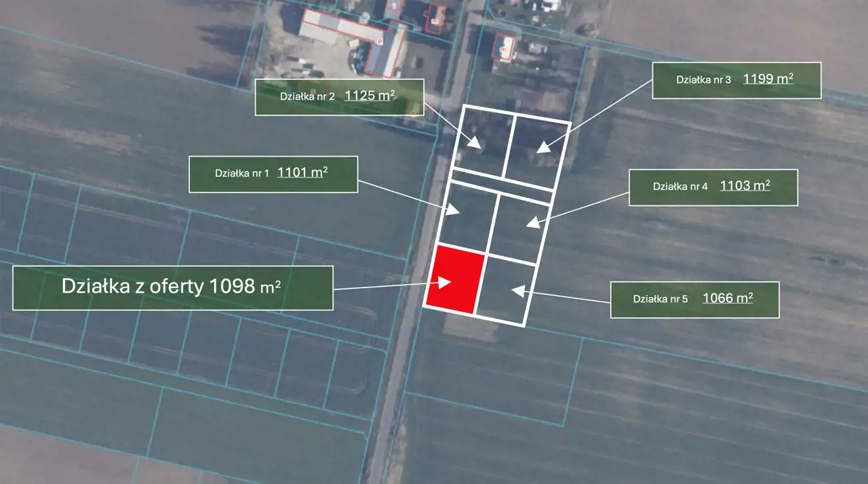Screen dimensions: 868x484
Task: Click the underlined "1103 m²" area value
Action: point(745,185)
